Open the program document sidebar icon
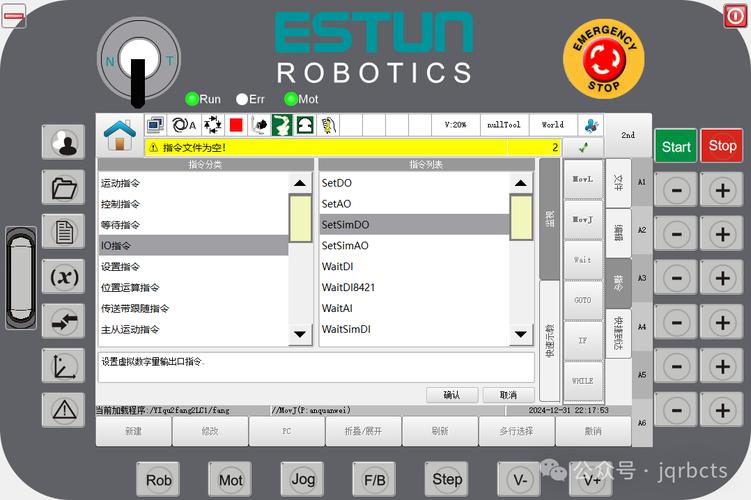751x500 pixels. (x=64, y=231)
